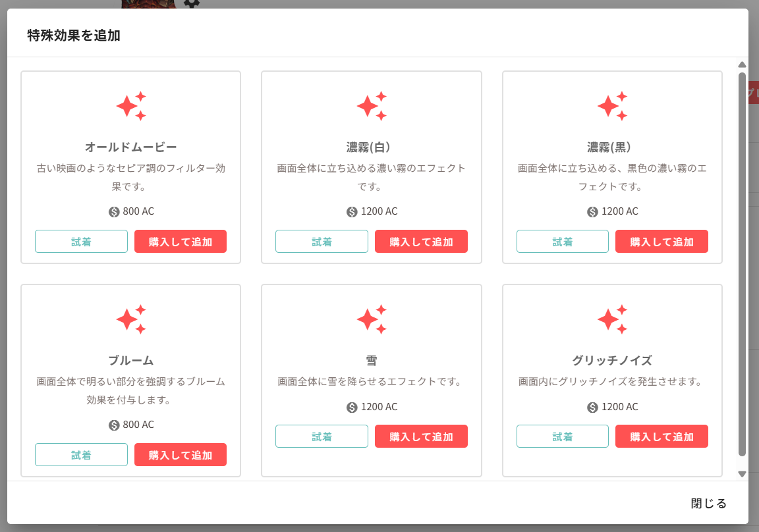This screenshot has height=532, width=759.
Task: Click the 濃霧(黒) title text
Action: (x=609, y=147)
